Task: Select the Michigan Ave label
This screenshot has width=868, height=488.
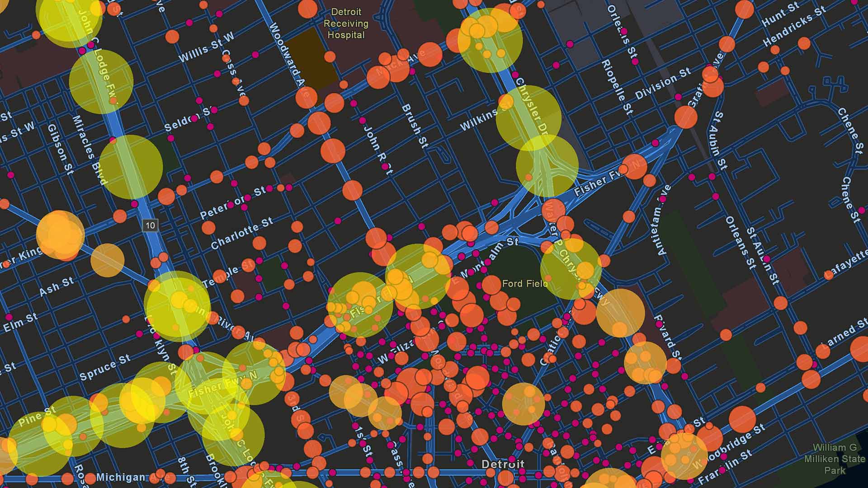Action: pos(121,477)
